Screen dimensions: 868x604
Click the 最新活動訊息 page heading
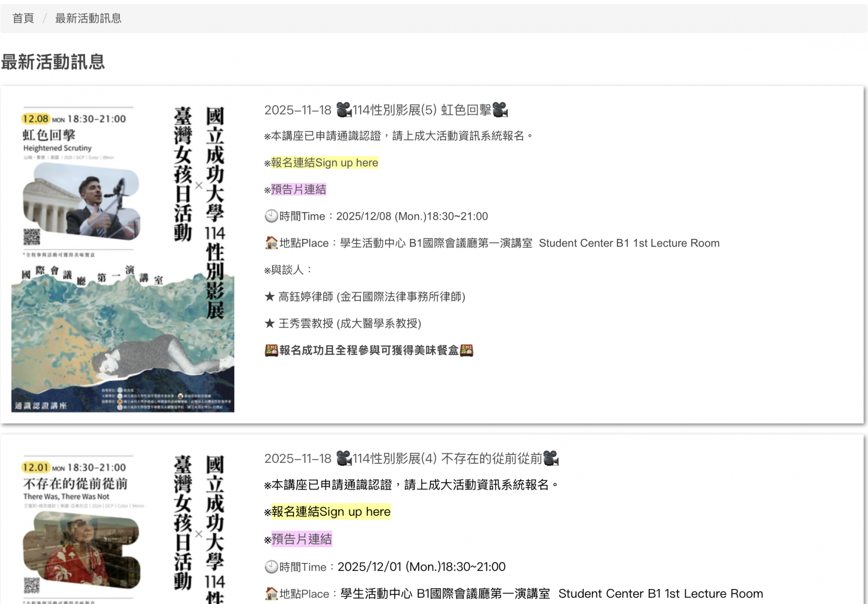tap(53, 62)
